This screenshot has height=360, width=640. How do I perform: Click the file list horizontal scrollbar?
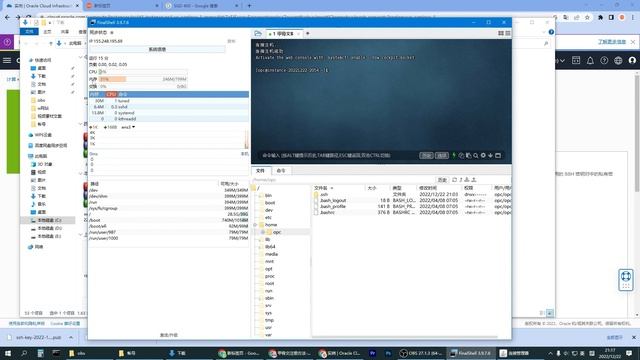[405, 337]
